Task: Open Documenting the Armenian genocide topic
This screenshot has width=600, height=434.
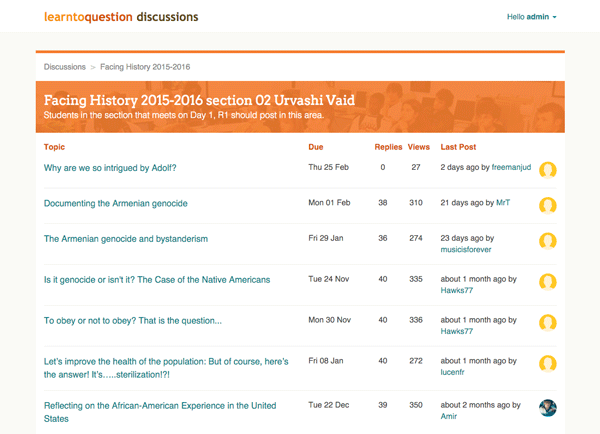Action: point(116,204)
